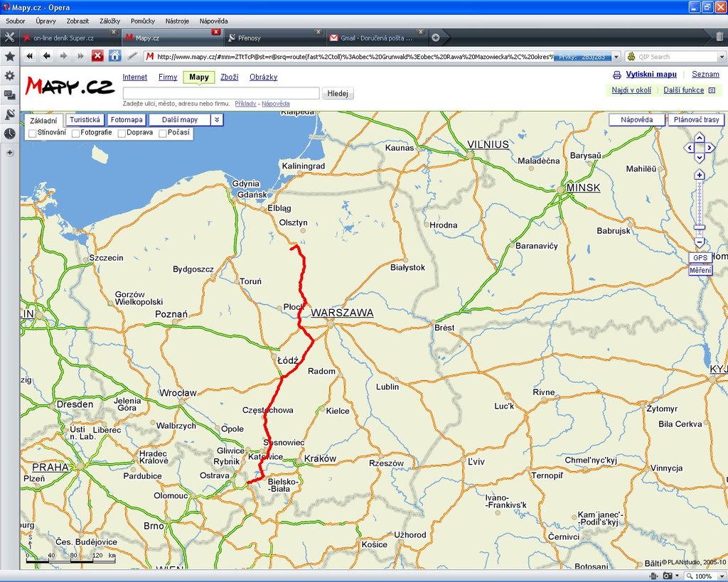Add a new tab with plus button
The width and height of the screenshot is (728, 582).
point(436,38)
